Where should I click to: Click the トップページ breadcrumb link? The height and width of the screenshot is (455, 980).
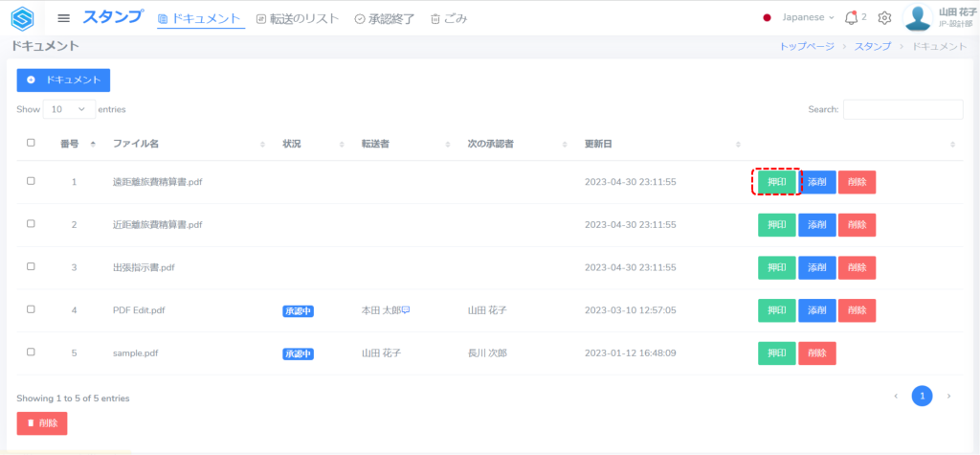click(807, 46)
